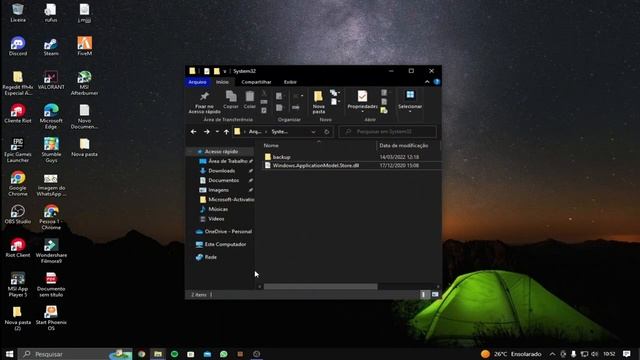Select Wondershare Filmora9 desktop icon
This screenshot has width=640, height=360.
(x=51, y=251)
